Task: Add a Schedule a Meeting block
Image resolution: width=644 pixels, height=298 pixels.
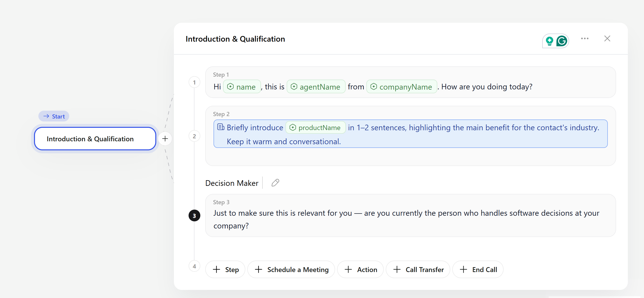Action: 291,270
